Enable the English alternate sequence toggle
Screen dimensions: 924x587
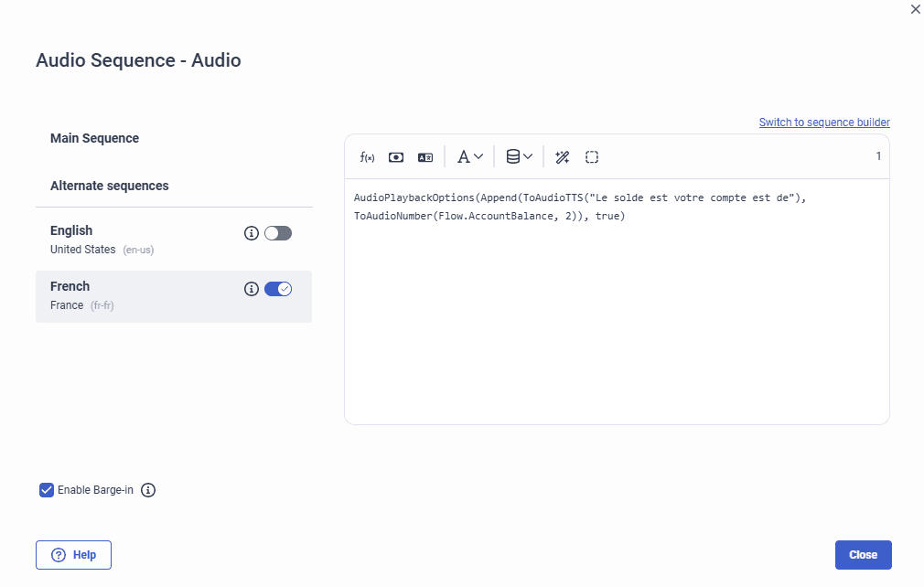pos(278,233)
